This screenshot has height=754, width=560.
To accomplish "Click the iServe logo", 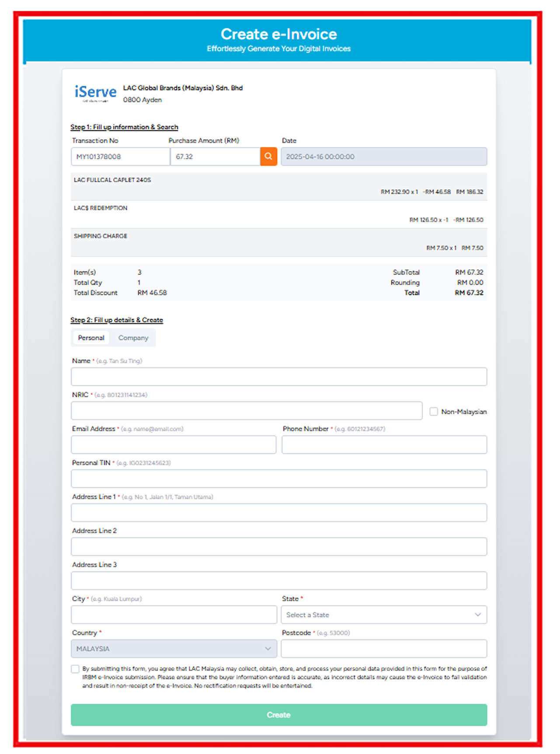I will click(x=95, y=93).
